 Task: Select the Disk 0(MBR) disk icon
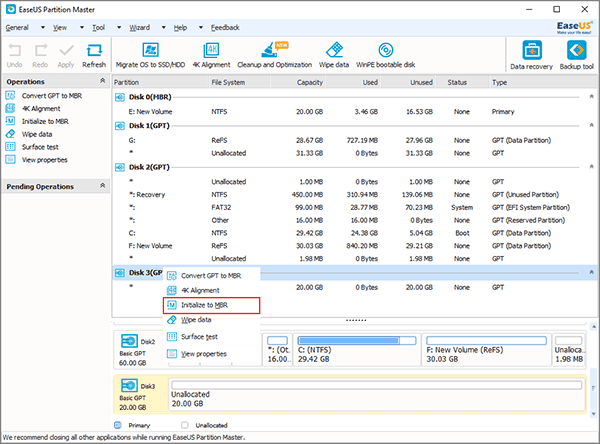click(120, 97)
